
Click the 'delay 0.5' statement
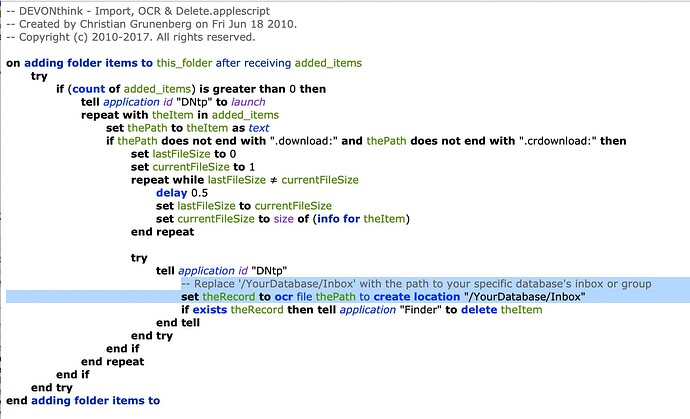[189, 193]
